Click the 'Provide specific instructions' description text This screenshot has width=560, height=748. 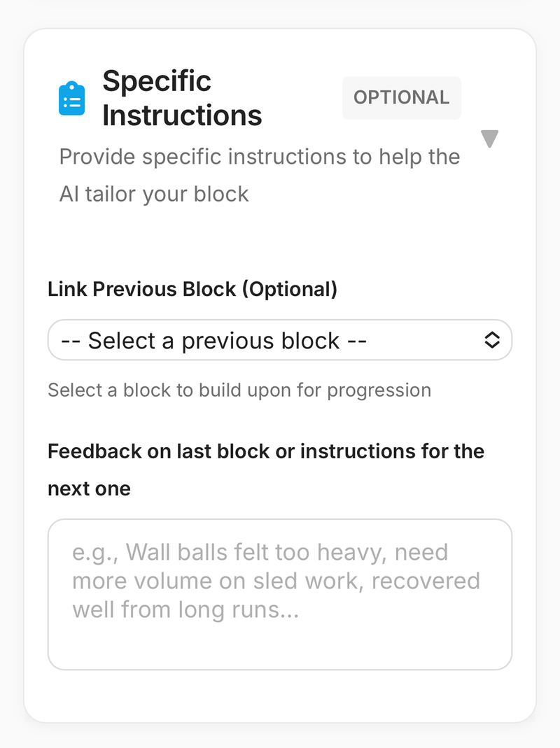(x=260, y=174)
